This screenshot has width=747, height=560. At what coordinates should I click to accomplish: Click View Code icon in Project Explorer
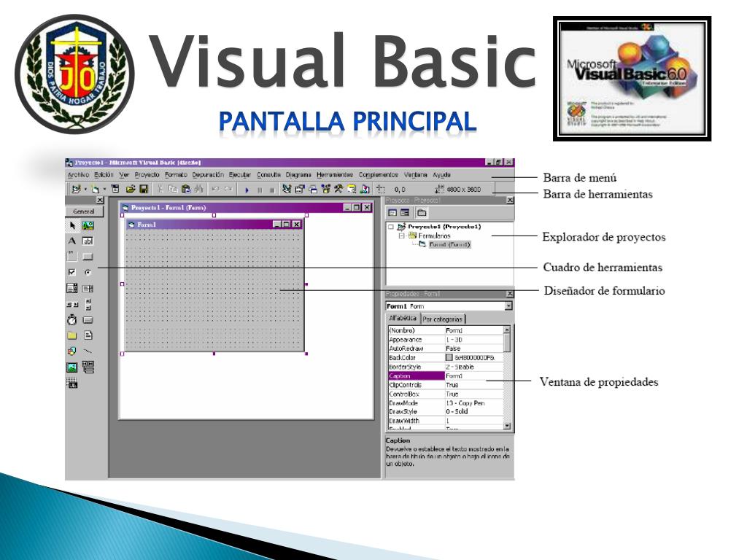coord(392,213)
